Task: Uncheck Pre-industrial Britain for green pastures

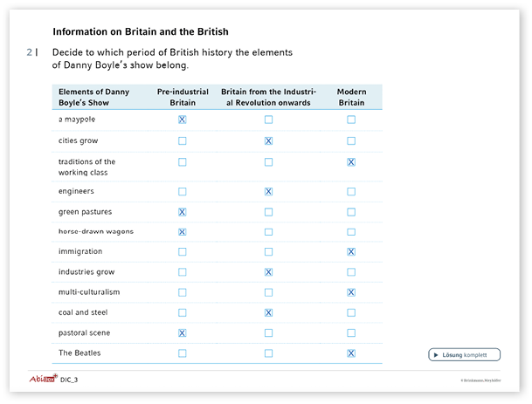Action: click(183, 212)
